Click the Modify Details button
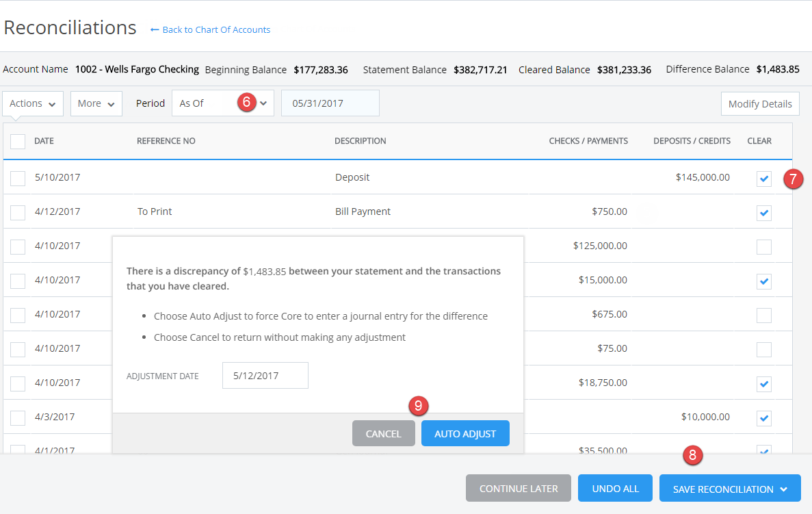 pos(760,103)
